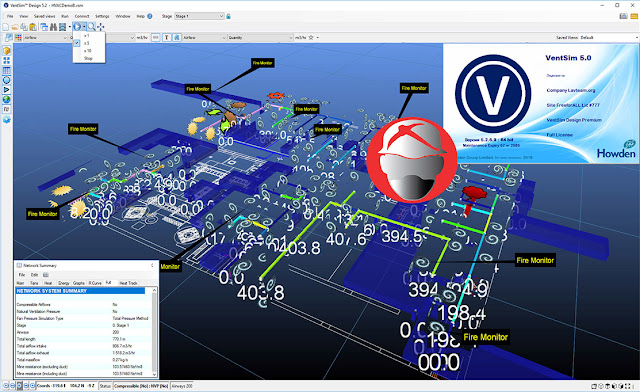Open the Stage 1 dropdown
The image size is (640, 392).
[x=199, y=16]
